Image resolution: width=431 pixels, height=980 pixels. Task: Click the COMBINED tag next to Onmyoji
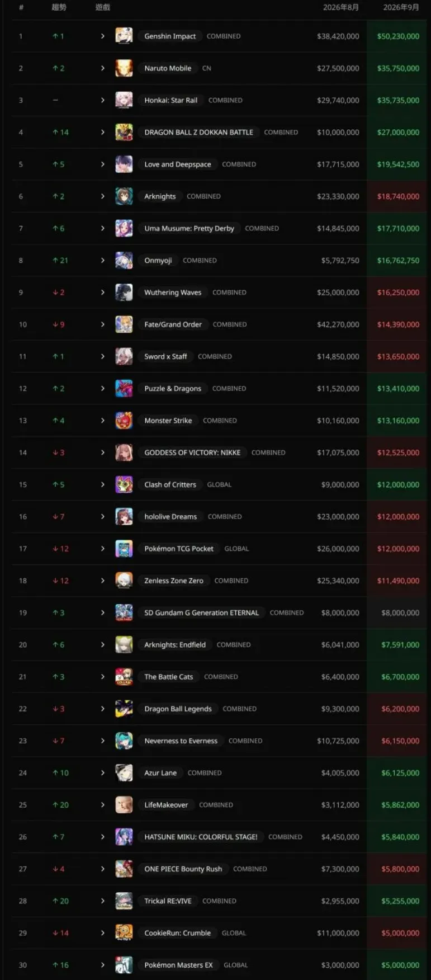(x=200, y=261)
